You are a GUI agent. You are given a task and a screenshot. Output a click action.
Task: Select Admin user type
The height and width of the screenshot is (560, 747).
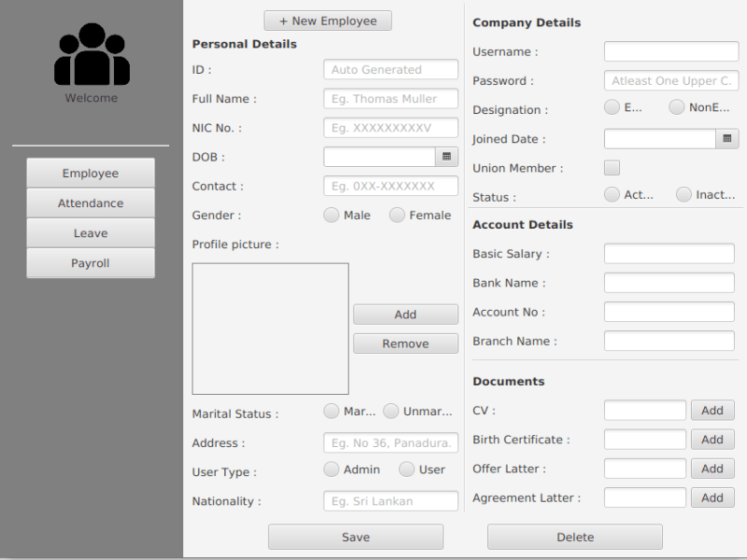click(x=331, y=469)
